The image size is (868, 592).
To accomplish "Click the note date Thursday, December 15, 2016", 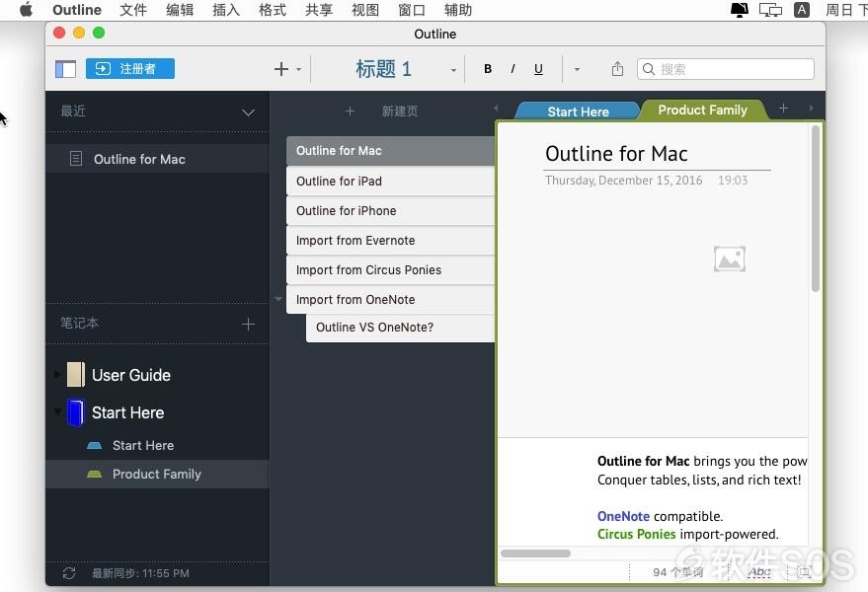I will tap(623, 181).
